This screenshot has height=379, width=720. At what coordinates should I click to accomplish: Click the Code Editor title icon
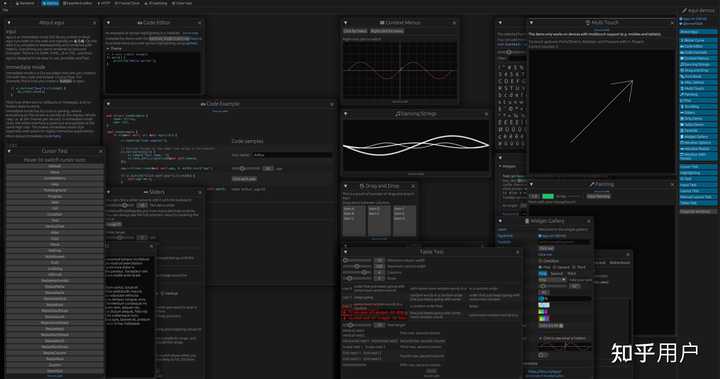(x=140, y=23)
